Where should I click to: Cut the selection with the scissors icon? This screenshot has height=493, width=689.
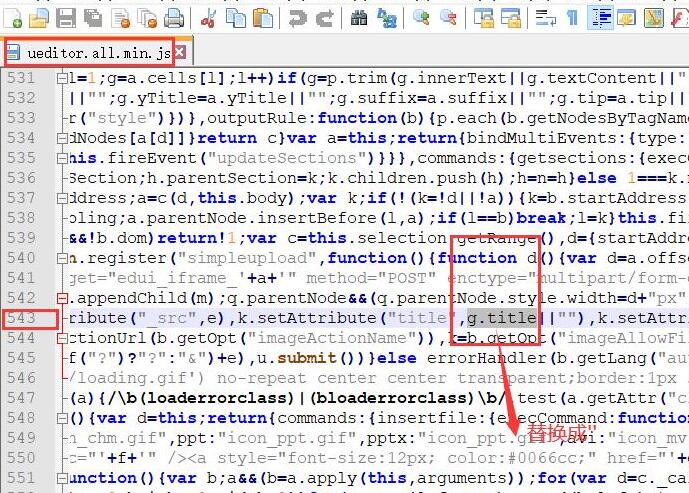coord(209,17)
